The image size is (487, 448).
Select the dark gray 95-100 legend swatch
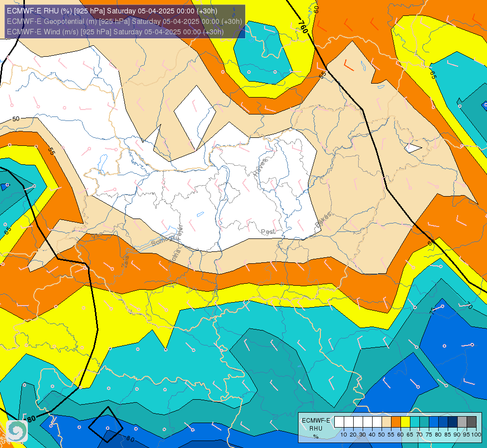pos(472,422)
